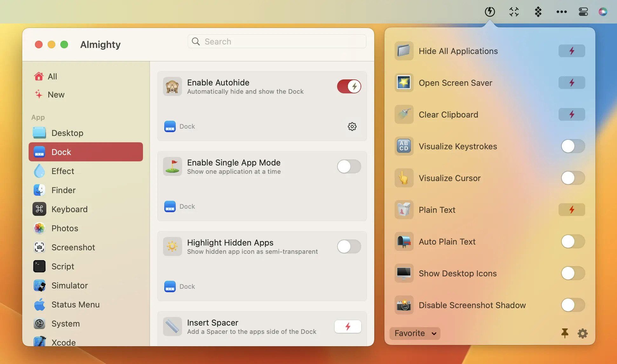Open the Simulator category
This screenshot has height=364, width=617.
coord(86,285)
